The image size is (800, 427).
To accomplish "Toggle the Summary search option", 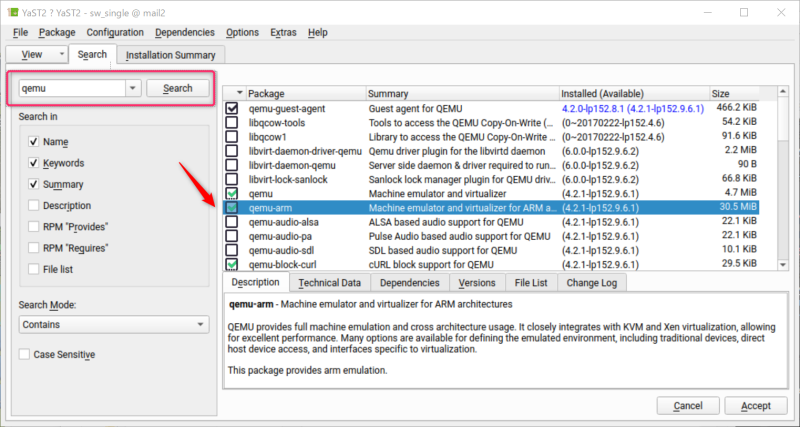I will (34, 184).
